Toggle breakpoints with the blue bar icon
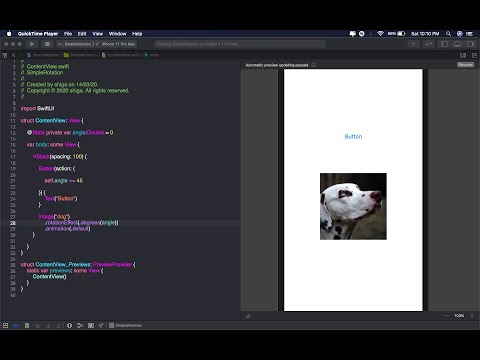480x360 pixels. pos(16,325)
